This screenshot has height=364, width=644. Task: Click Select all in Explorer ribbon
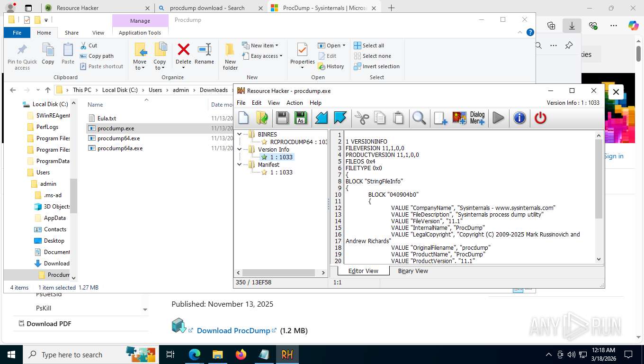click(x=369, y=45)
